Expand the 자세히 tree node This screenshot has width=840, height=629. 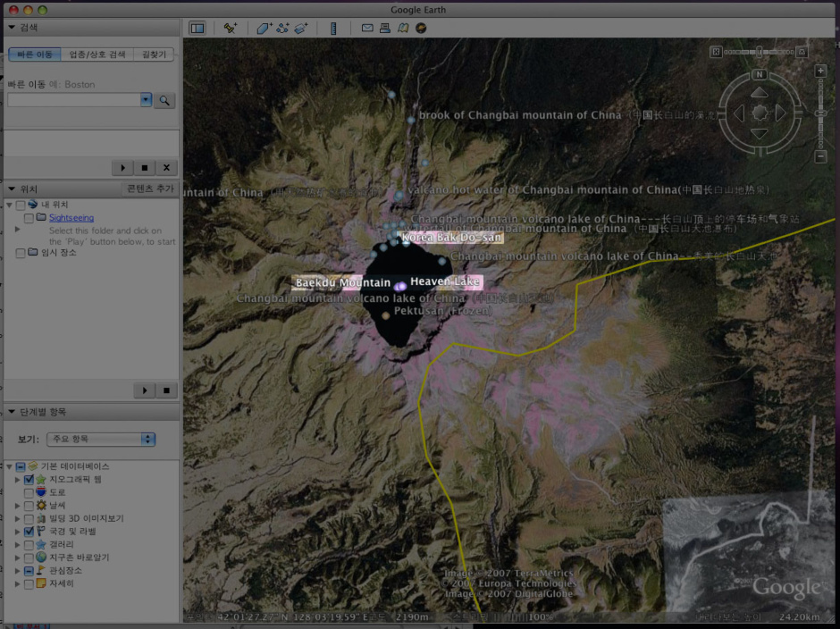click(18, 583)
